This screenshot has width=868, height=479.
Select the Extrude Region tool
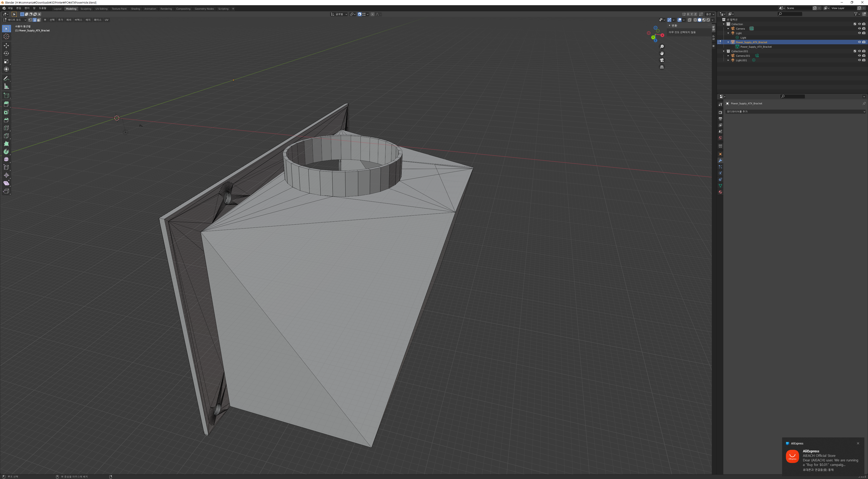pyautogui.click(x=6, y=104)
